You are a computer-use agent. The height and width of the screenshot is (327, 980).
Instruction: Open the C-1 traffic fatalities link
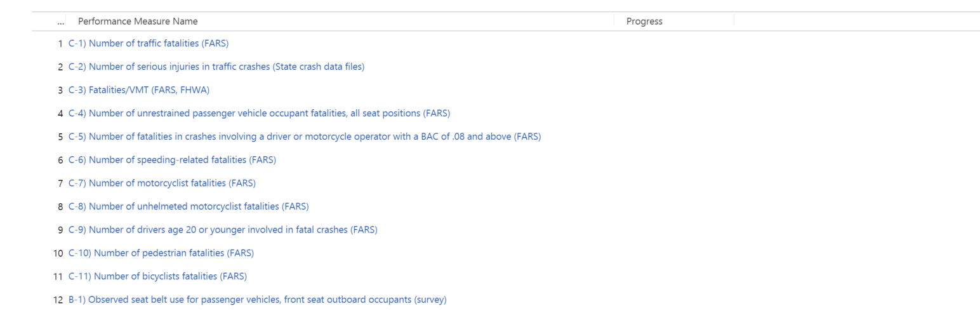point(148,44)
